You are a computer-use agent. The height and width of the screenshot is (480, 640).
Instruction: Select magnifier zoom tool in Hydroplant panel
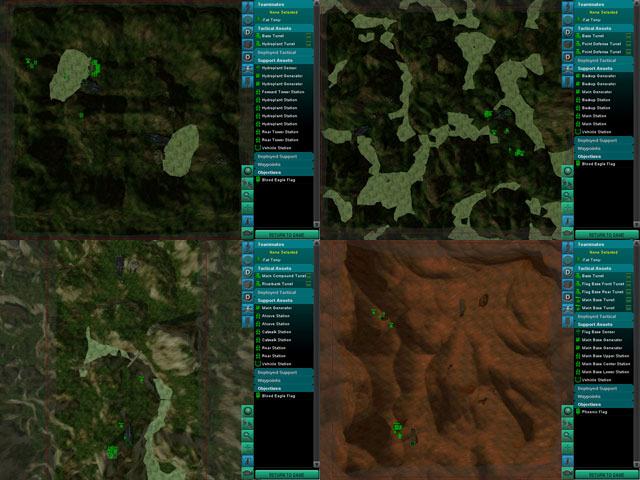[248, 196]
